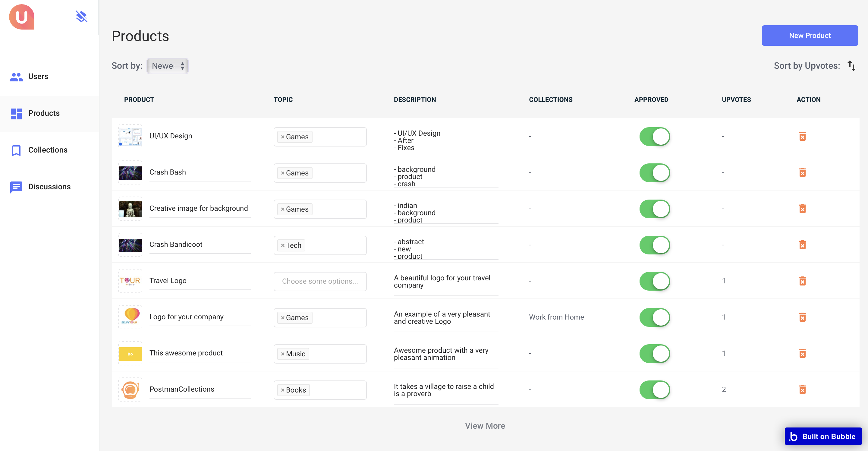Remove the Games tag from Crash Bash

coord(282,173)
